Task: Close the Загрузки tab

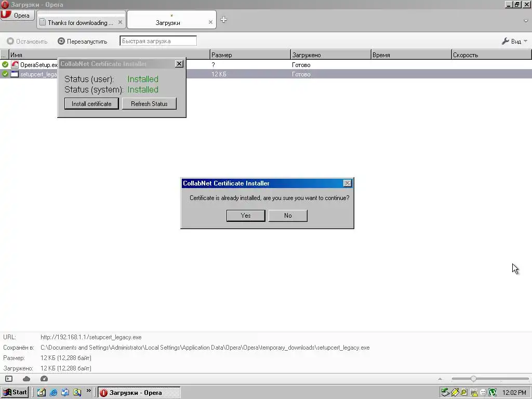Action: click(210, 22)
